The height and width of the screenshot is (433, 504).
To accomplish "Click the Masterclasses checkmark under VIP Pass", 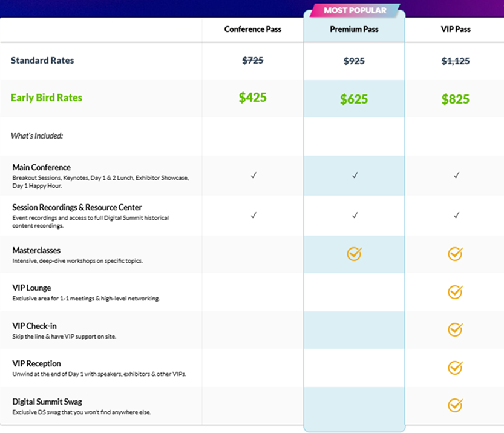I will click(455, 254).
